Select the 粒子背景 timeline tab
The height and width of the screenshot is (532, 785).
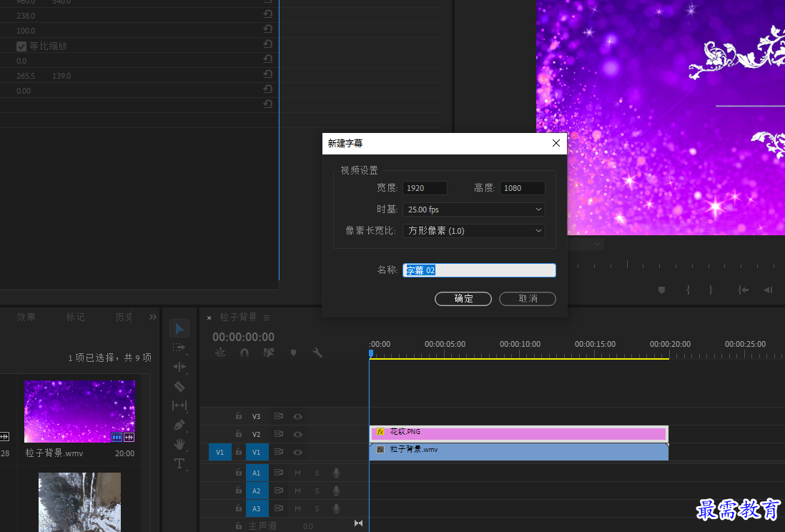[238, 317]
